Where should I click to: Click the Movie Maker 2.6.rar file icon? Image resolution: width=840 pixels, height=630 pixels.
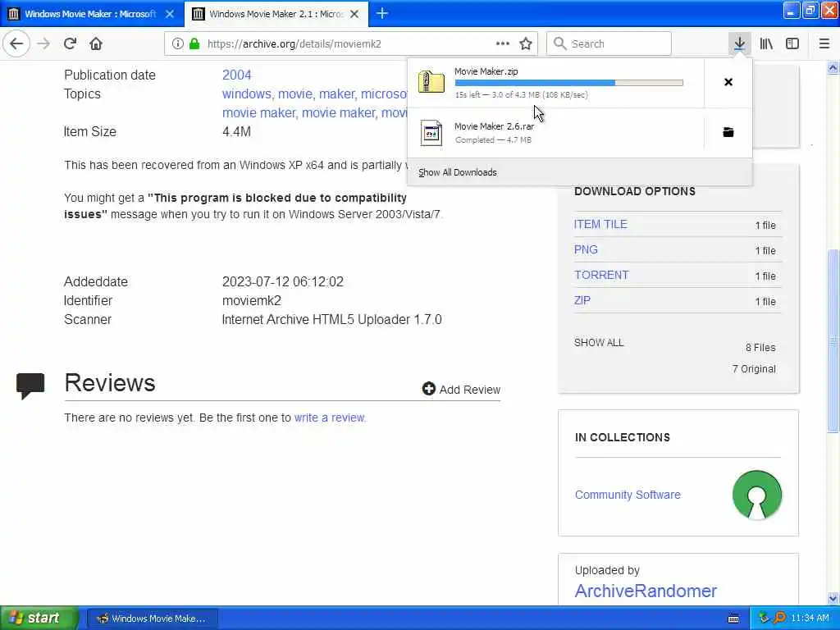(x=431, y=133)
